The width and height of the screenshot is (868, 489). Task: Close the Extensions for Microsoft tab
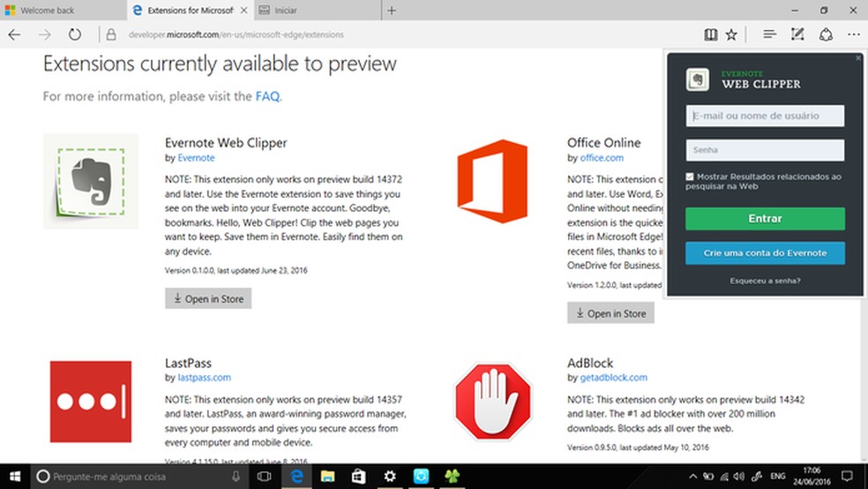click(x=243, y=10)
